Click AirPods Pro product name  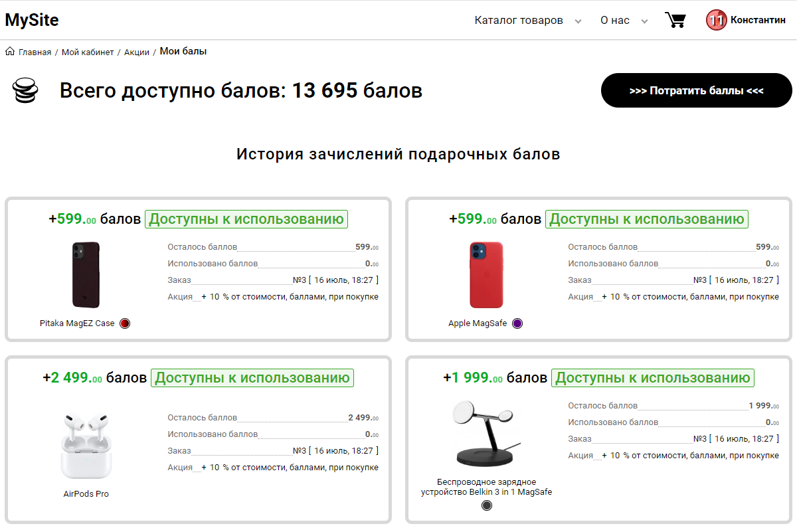[86, 494]
